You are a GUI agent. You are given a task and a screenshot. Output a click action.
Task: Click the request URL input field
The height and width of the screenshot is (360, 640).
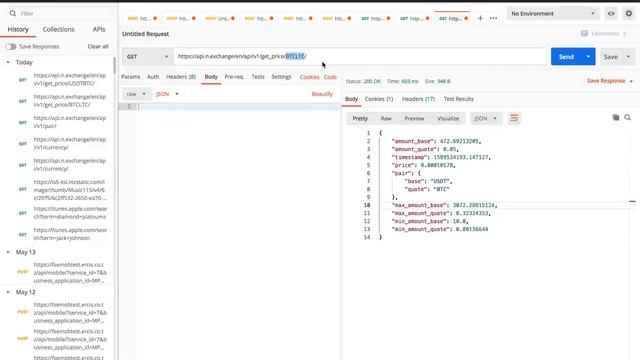coord(360,56)
